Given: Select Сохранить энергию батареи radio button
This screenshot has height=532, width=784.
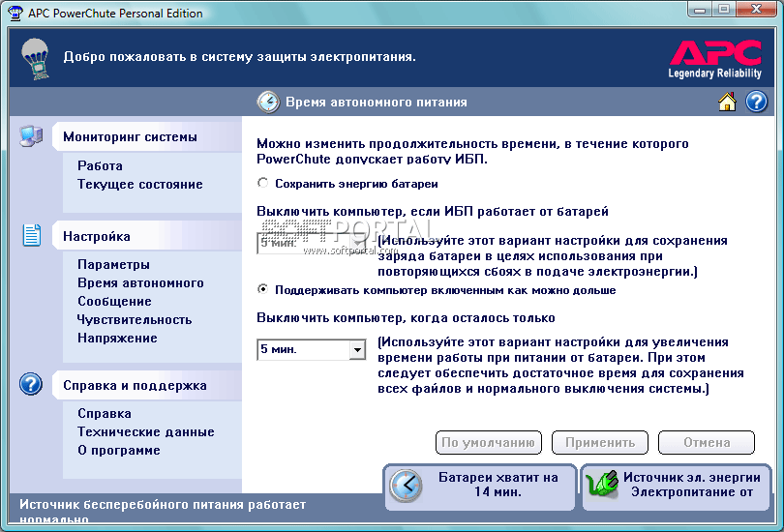Looking at the screenshot, I should (262, 183).
